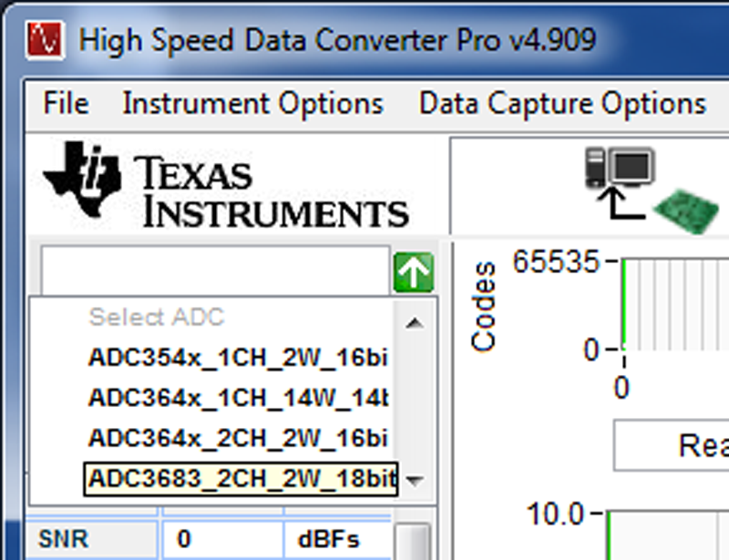Image resolution: width=729 pixels, height=560 pixels.
Task: Open the File menu
Action: click(66, 104)
